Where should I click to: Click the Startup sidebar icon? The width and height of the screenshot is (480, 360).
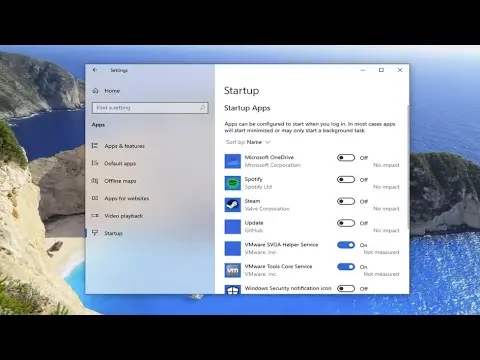(95, 233)
